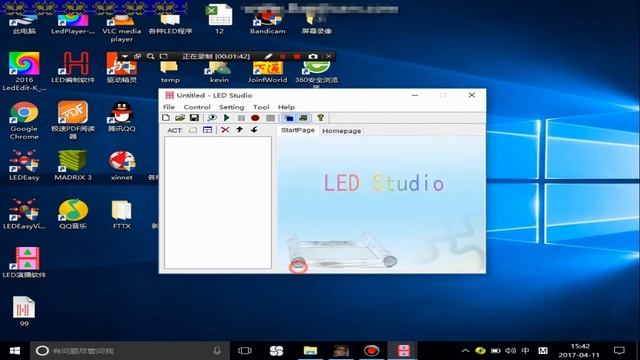Click the taskbar clock showing 15:42
The height and width of the screenshot is (360, 640).
pos(579,351)
